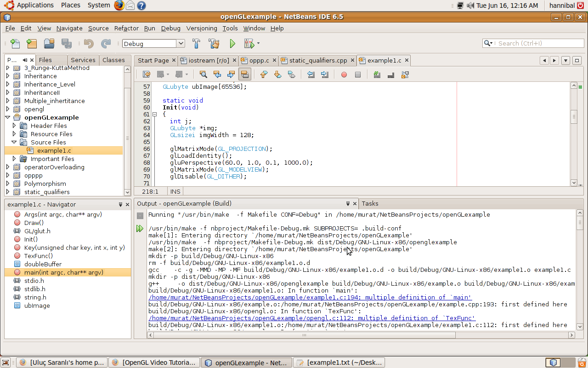This screenshot has height=368, width=588.
Task: Click the Clean and Build toolbar icon
Action: 214,43
